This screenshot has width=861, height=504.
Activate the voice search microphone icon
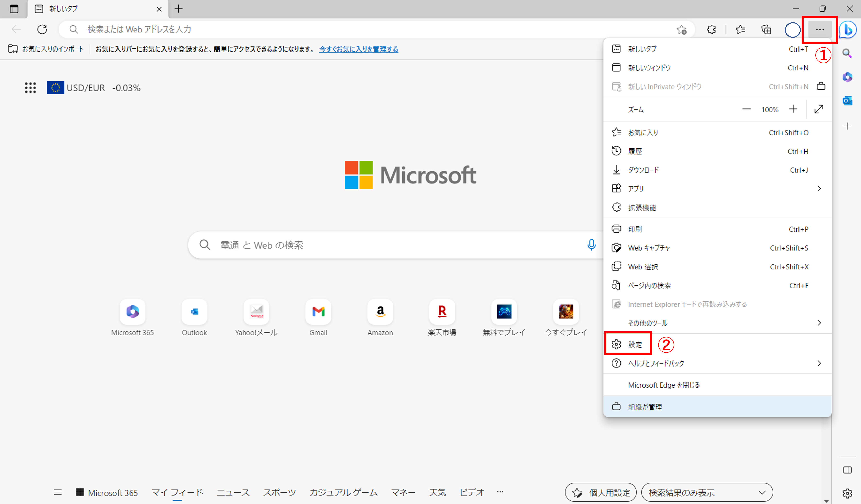[x=591, y=245]
